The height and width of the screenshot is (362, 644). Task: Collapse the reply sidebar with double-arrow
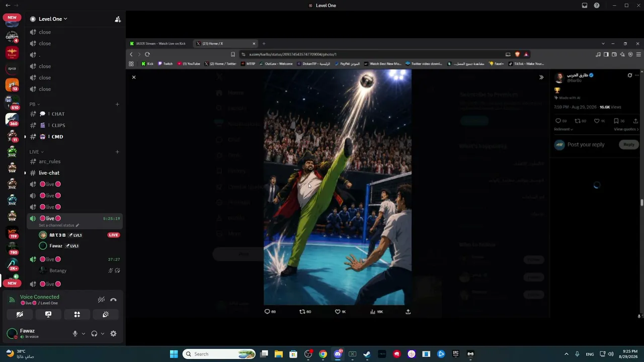tap(541, 77)
